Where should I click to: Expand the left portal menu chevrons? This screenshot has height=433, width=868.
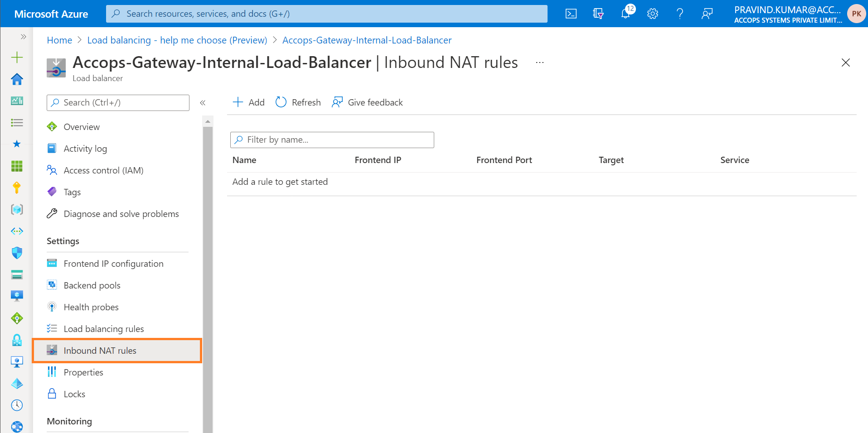pyautogui.click(x=23, y=37)
